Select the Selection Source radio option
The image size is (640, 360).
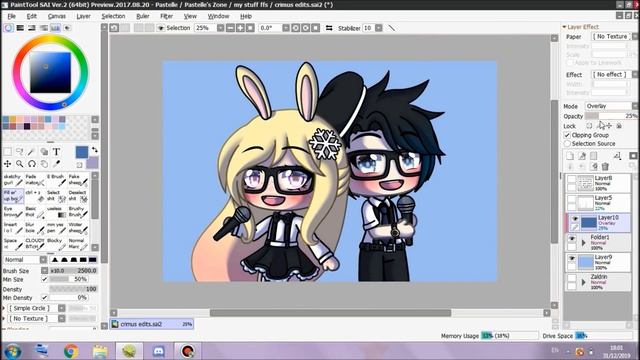[x=567, y=144]
